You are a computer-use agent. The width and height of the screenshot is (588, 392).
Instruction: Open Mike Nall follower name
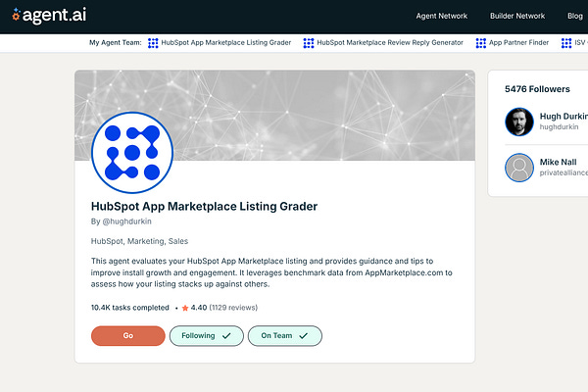[558, 162]
